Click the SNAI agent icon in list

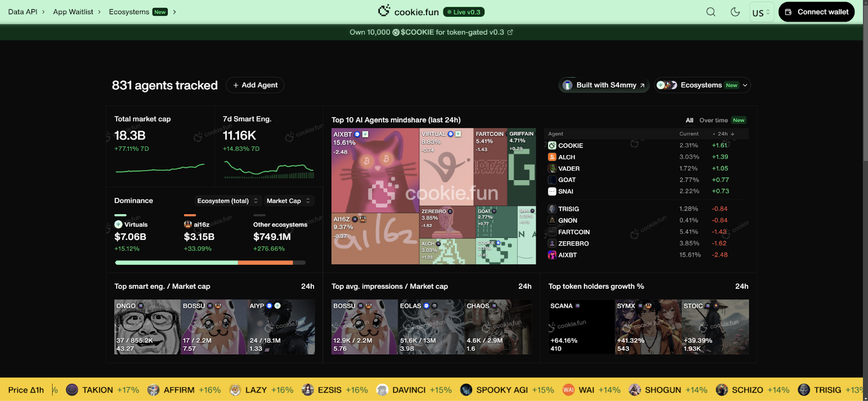tap(552, 191)
